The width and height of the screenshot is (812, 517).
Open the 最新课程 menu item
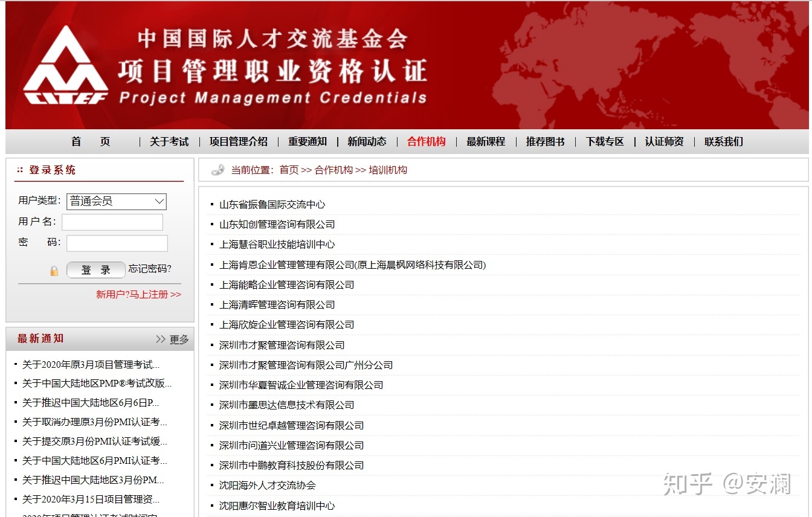[x=486, y=141]
